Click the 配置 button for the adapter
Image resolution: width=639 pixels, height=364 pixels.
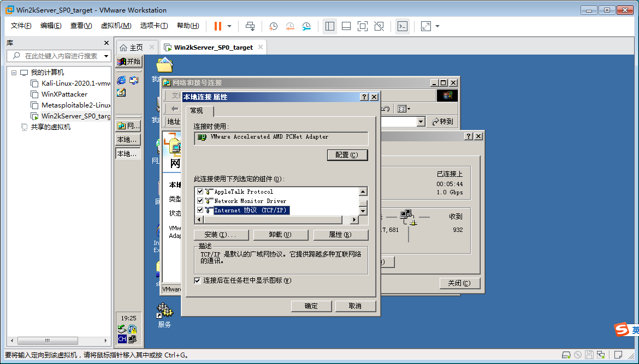(x=347, y=155)
